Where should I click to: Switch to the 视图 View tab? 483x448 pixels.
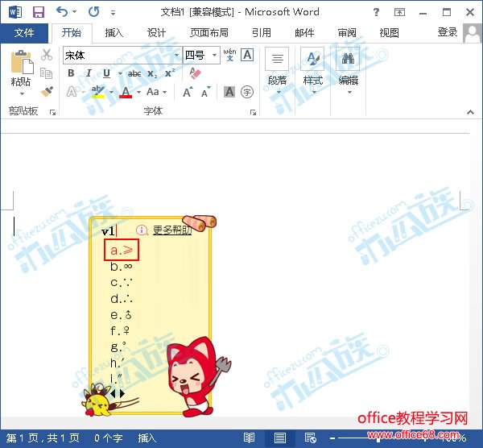(x=390, y=33)
